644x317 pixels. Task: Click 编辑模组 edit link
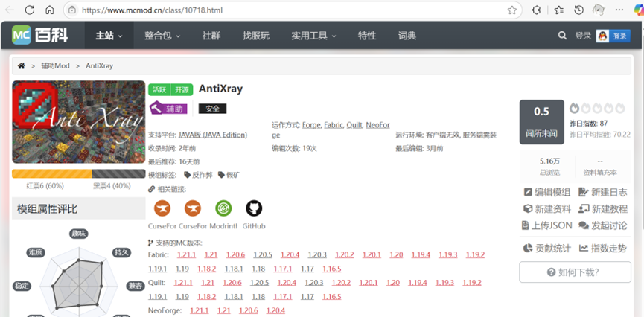pos(547,192)
